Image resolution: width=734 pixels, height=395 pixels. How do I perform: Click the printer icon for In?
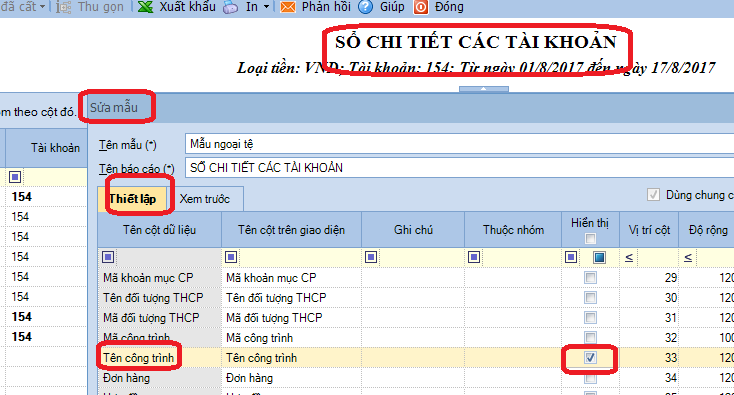[230, 7]
